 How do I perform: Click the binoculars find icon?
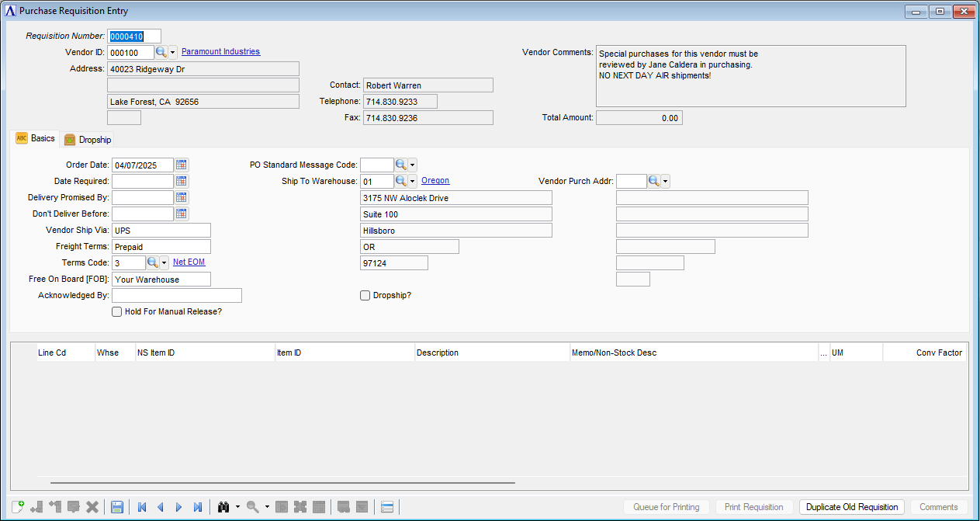coord(224,507)
